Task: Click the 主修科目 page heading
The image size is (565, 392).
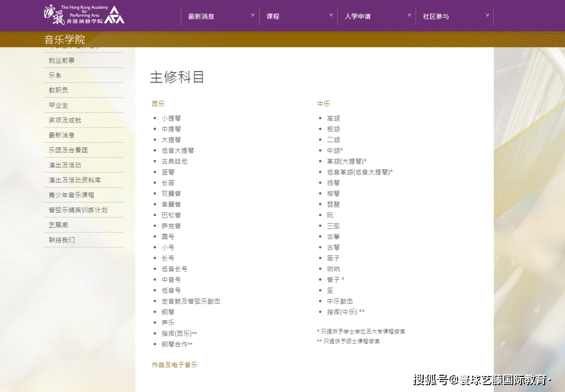Action: pos(177,77)
